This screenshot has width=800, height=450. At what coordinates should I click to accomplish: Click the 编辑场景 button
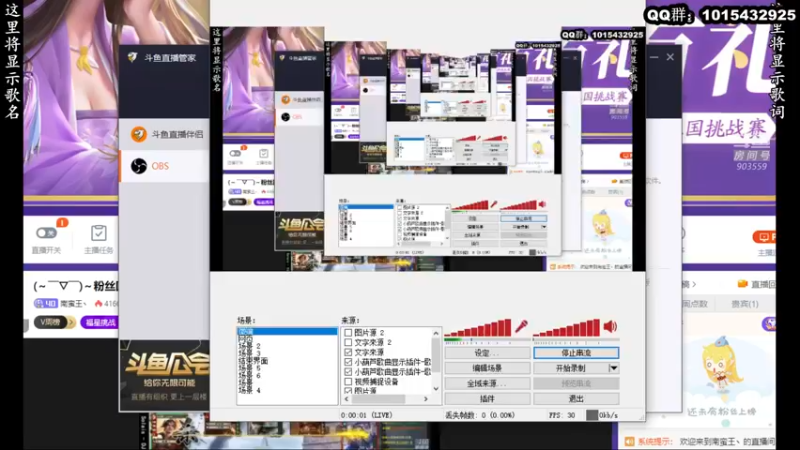click(x=487, y=368)
